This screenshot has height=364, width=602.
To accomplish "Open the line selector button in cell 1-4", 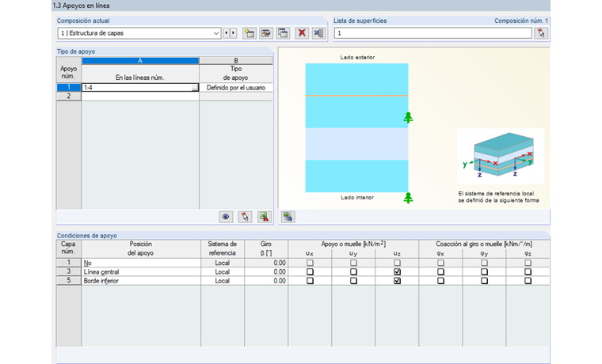I will pos(195,88).
